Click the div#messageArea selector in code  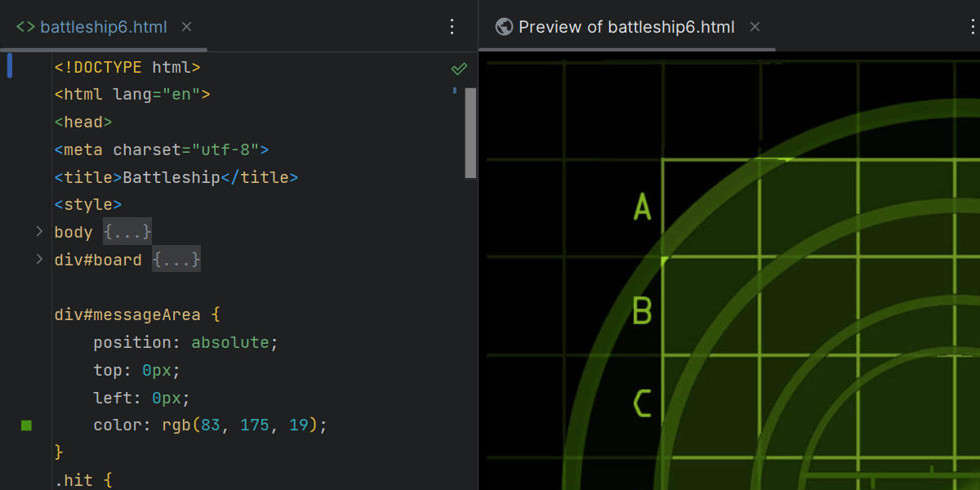click(127, 315)
